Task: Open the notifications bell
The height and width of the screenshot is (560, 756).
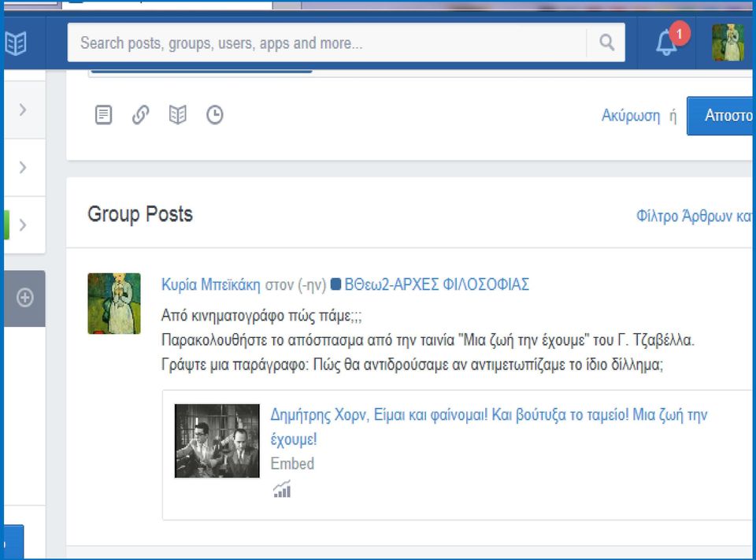Action: coord(667,43)
